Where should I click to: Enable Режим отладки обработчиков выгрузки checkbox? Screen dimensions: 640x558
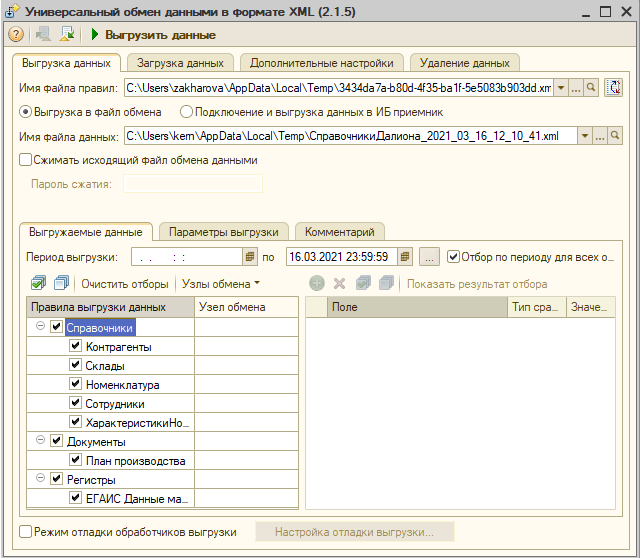tap(26, 531)
